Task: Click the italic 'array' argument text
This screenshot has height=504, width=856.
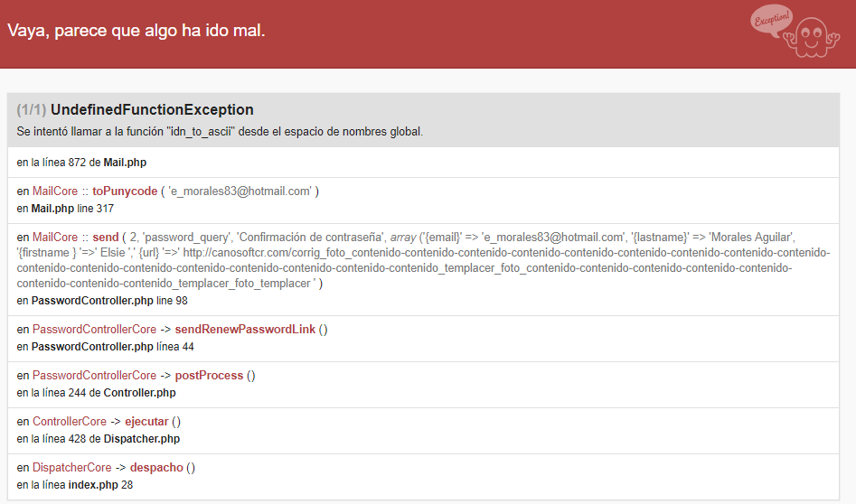Action: tap(403, 238)
